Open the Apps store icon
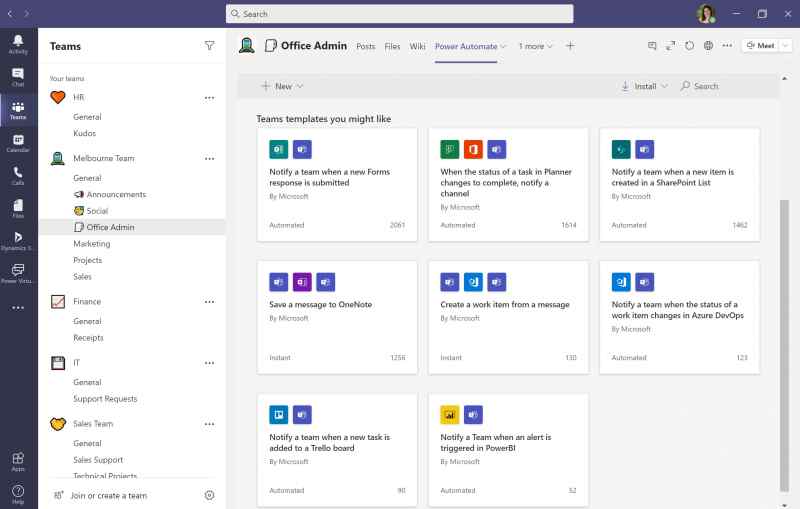Image resolution: width=800 pixels, height=509 pixels. pos(18,461)
